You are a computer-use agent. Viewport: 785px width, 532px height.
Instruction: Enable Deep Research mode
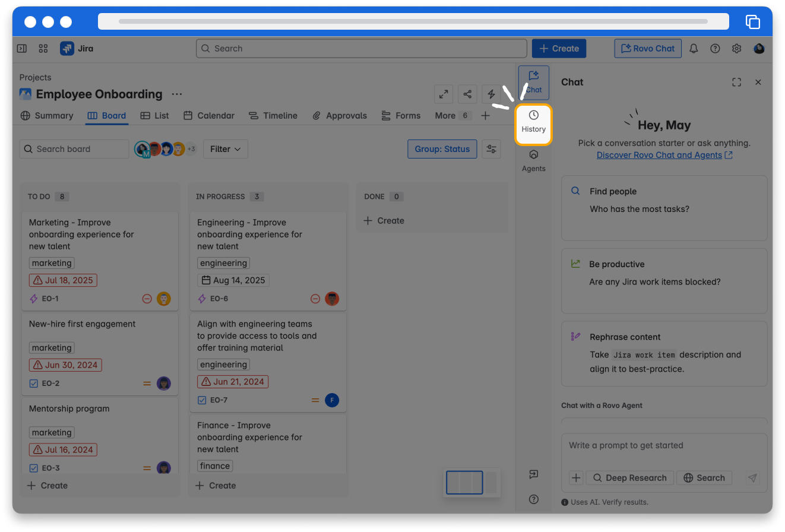[x=630, y=478]
